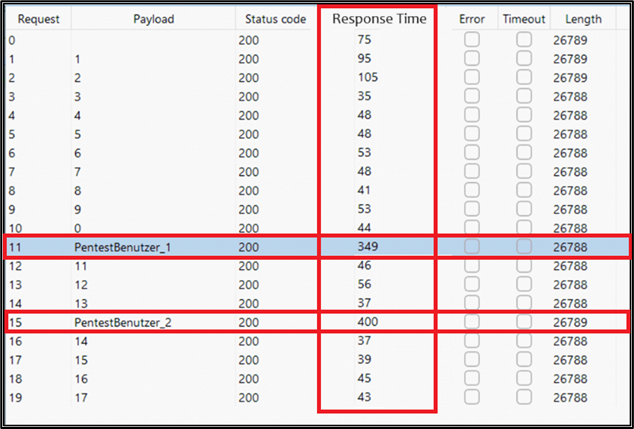
Task: Click length value of request 15
Action: click(x=571, y=323)
